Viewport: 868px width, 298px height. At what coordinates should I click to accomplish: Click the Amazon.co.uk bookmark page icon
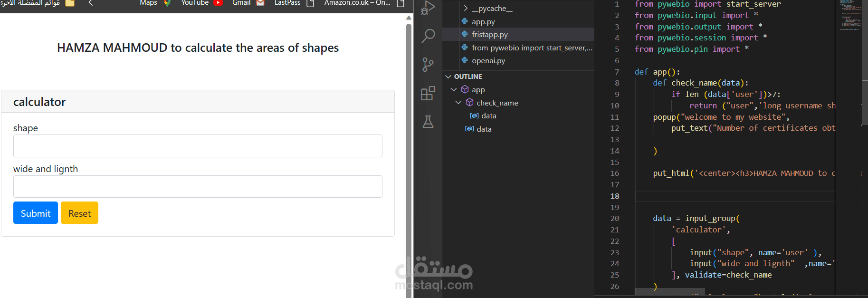(401, 3)
